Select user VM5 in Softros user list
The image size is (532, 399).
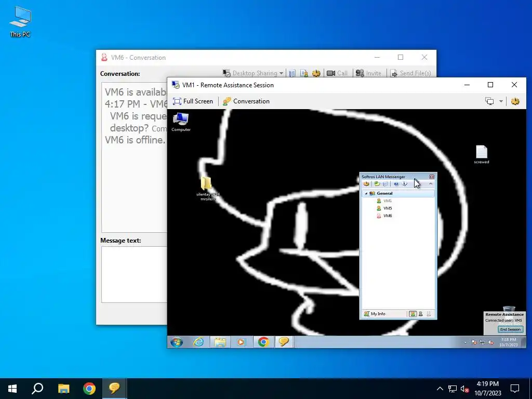click(x=384, y=208)
